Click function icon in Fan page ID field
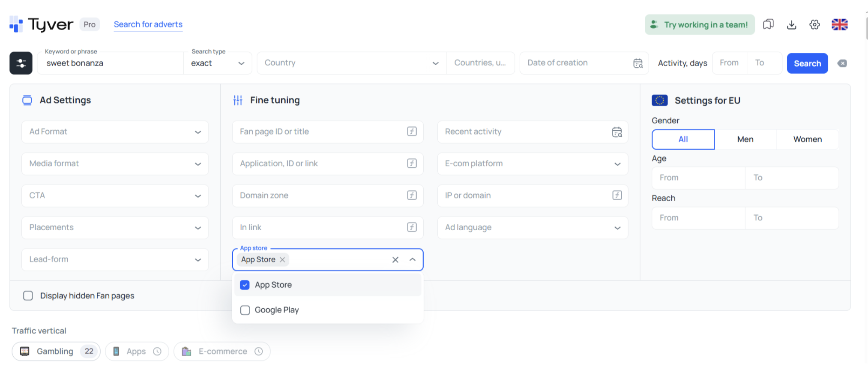Screen dimensions: 868x367 412,132
